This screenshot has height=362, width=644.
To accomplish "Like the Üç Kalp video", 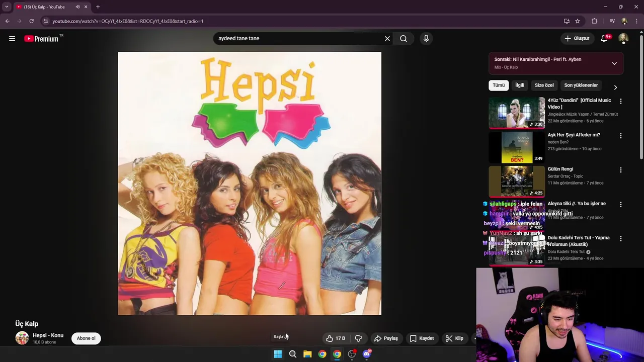I will 336,338.
